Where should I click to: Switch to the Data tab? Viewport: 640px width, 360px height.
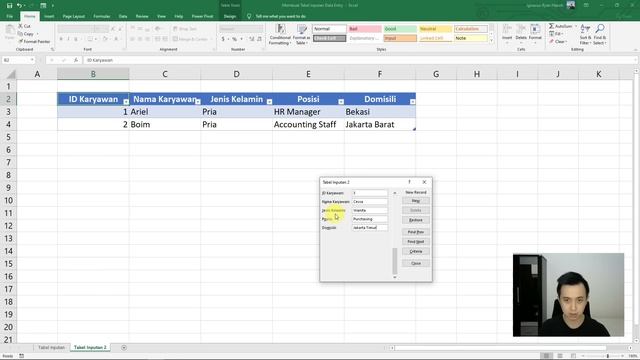pos(123,16)
